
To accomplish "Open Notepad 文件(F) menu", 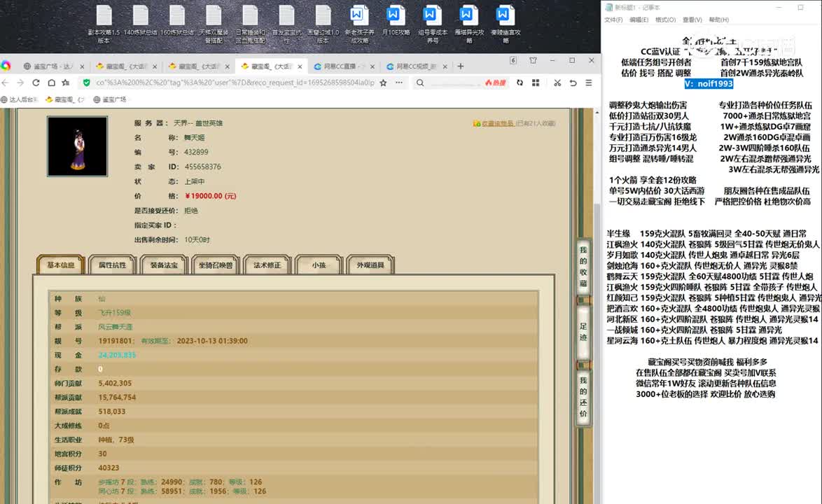I will [613, 20].
